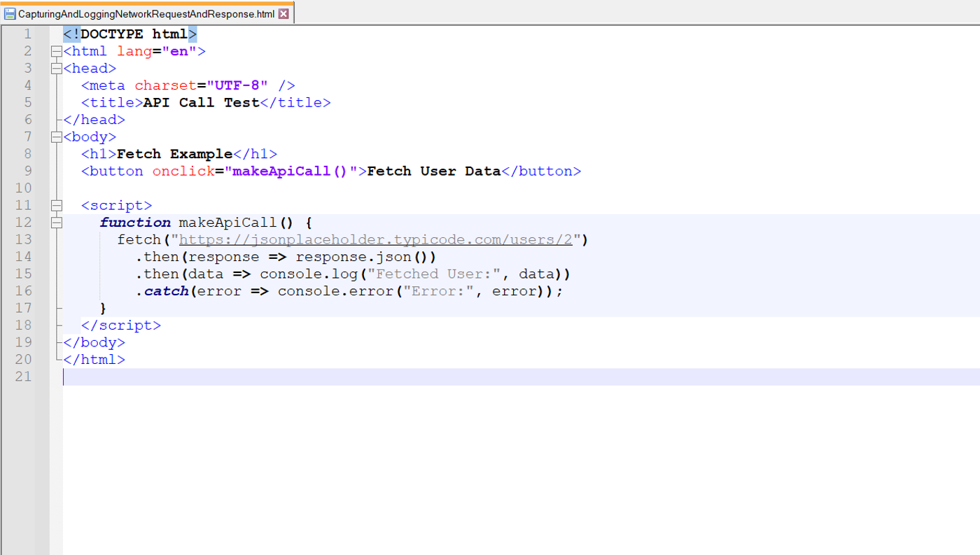Collapse the html block fold marker on line 2
Image resolution: width=980 pixels, height=555 pixels.
(x=56, y=51)
